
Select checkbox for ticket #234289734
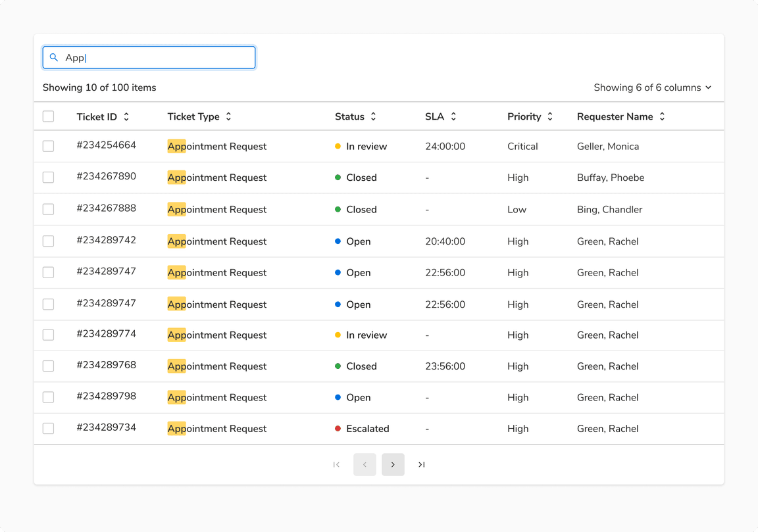point(48,428)
